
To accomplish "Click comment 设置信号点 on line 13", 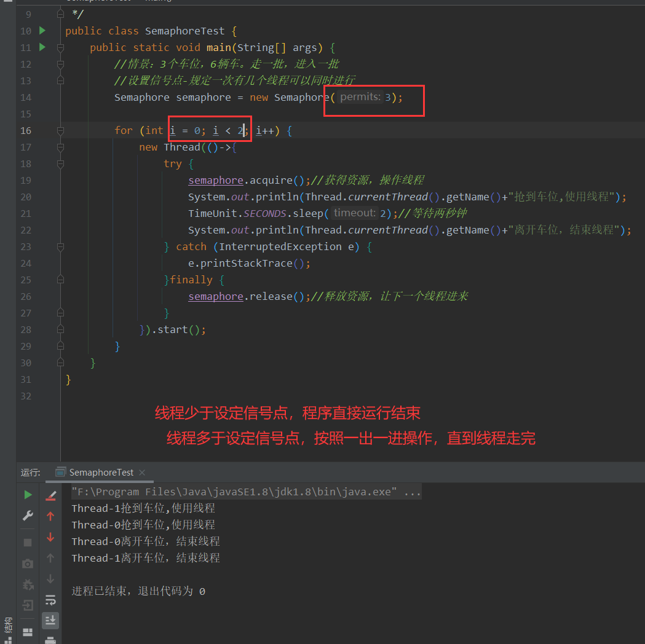I will click(x=234, y=80).
